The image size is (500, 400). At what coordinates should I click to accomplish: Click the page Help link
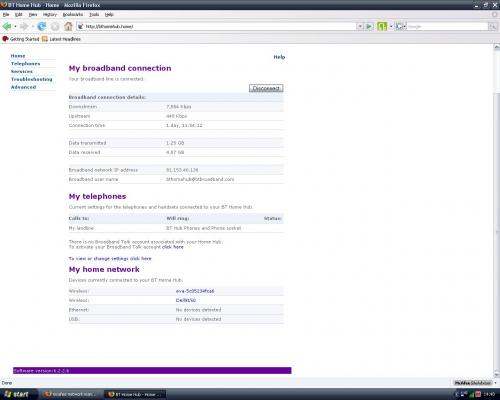pyautogui.click(x=279, y=57)
